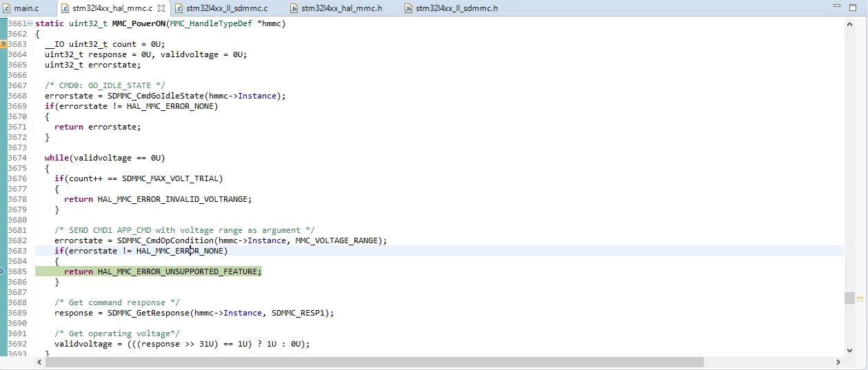Close the stm32l4xx_hal_mmc.c tab
Screen dimensions: 868x370
[x=161, y=8]
